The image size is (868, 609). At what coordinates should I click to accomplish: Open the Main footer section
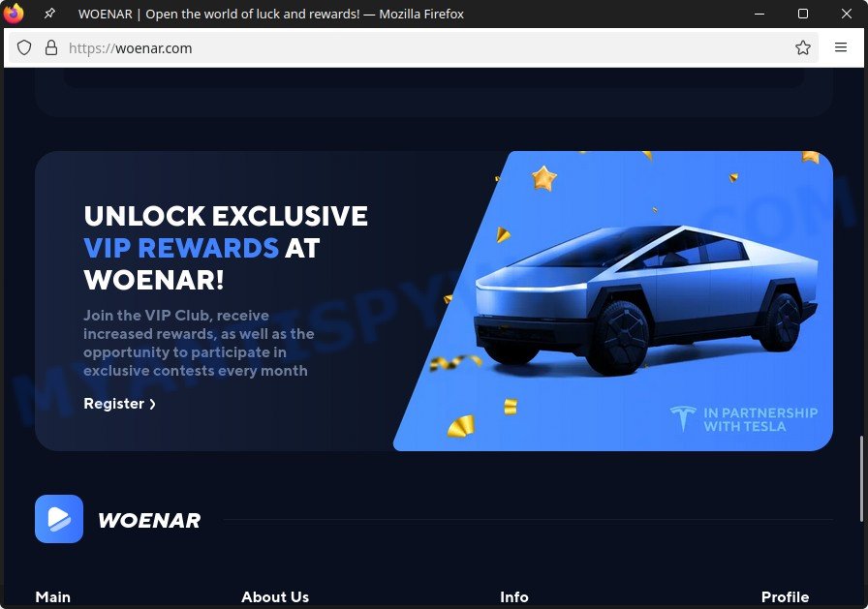point(53,596)
